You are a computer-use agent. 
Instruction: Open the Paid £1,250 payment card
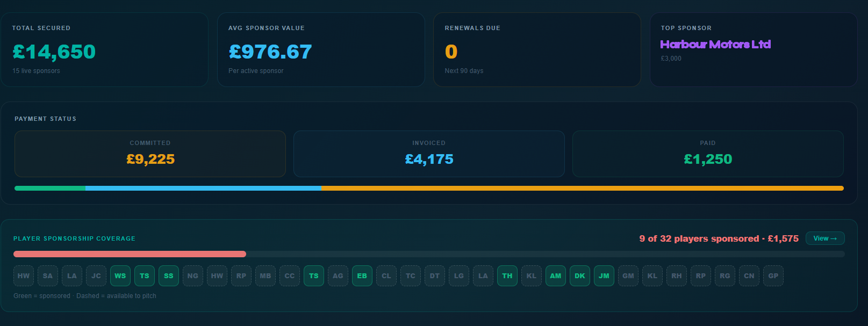tap(708, 154)
